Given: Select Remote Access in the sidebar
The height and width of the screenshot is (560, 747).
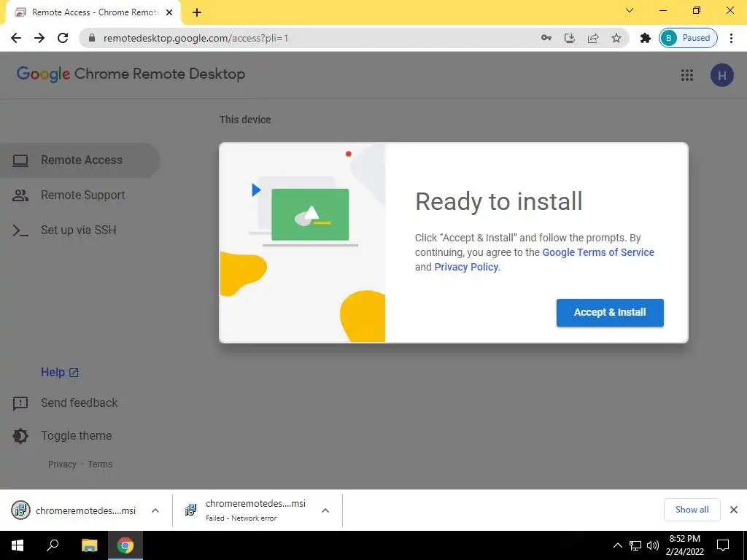Looking at the screenshot, I should pyautogui.click(x=80, y=160).
